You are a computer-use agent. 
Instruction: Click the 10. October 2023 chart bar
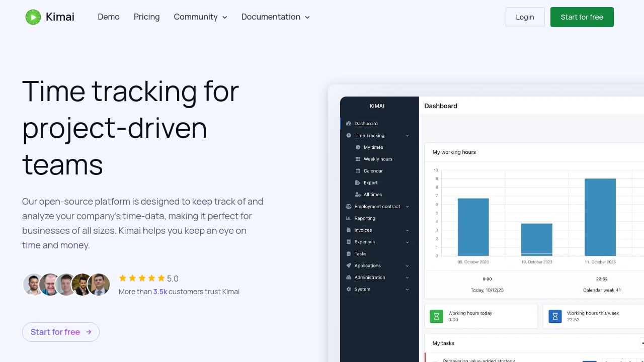(536, 240)
